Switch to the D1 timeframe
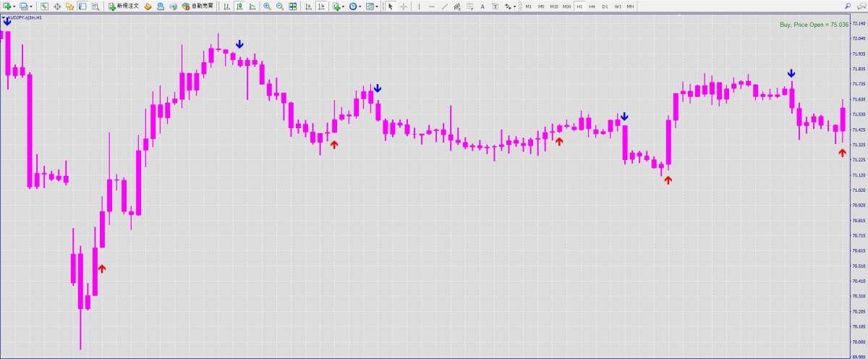The height and width of the screenshot is (359, 868). [x=605, y=7]
